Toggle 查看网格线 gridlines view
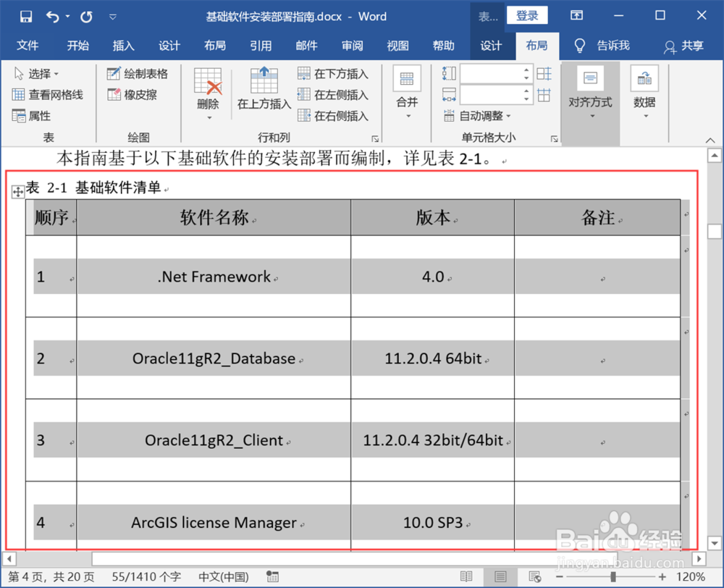Image resolution: width=724 pixels, height=588 pixels. 48,95
